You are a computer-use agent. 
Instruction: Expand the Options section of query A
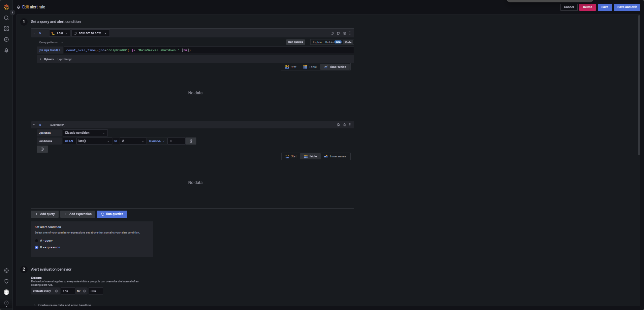coord(46,59)
